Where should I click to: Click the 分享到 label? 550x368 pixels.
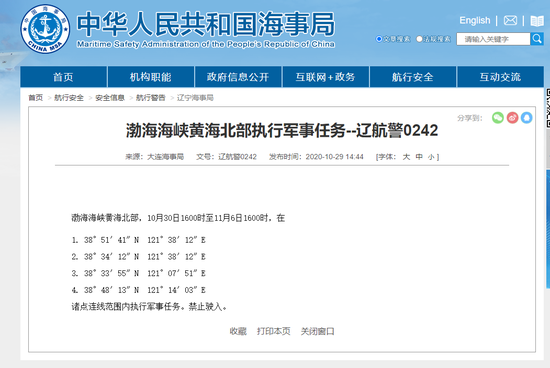pos(470,118)
